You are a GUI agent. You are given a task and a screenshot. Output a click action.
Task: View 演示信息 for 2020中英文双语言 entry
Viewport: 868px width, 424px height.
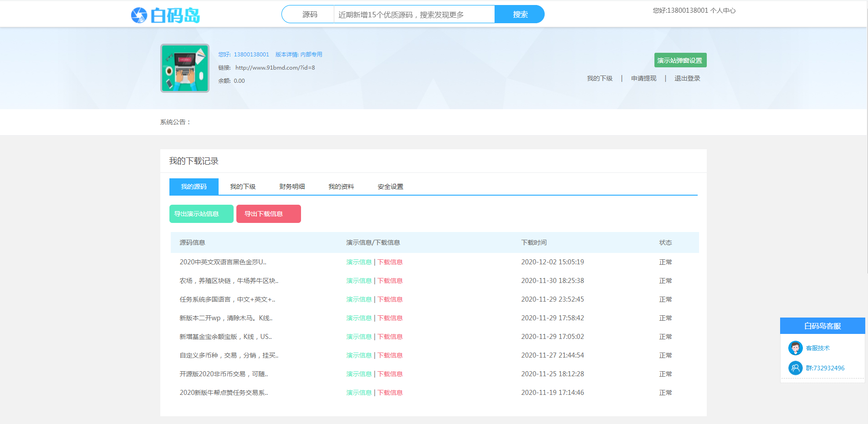[359, 262]
